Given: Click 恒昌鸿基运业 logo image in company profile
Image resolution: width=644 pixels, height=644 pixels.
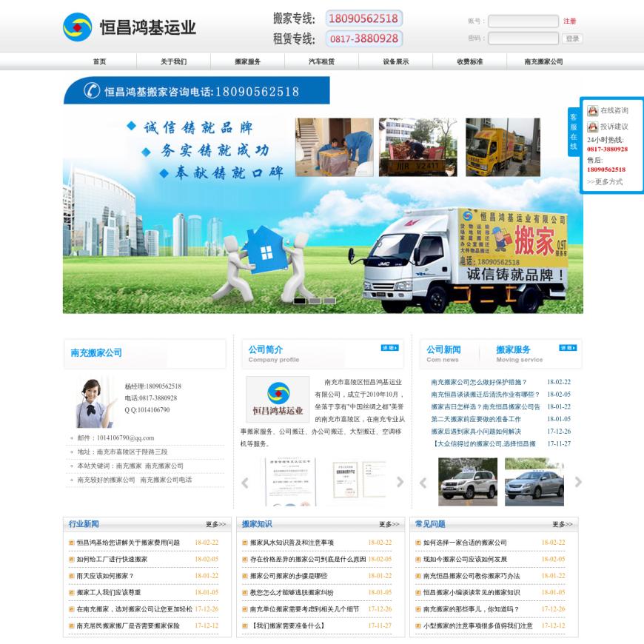Looking at the screenshot, I should coord(278,400).
